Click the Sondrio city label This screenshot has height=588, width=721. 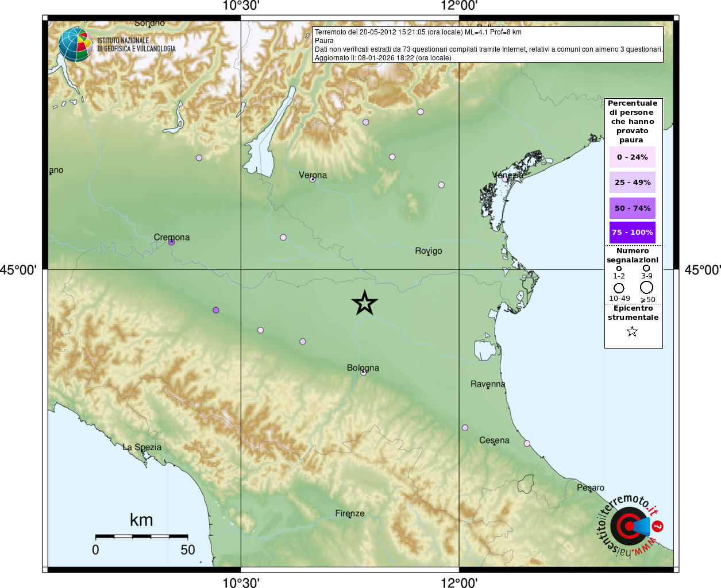pyautogui.click(x=149, y=23)
